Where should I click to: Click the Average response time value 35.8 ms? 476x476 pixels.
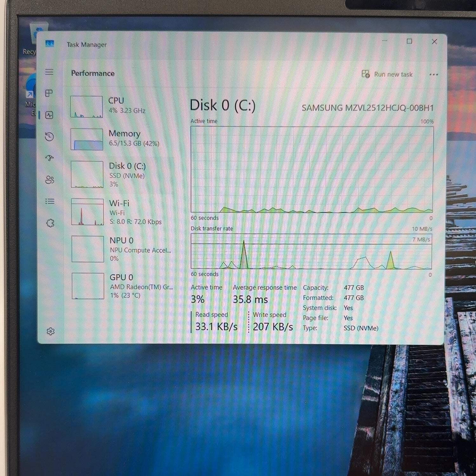pyautogui.click(x=250, y=299)
